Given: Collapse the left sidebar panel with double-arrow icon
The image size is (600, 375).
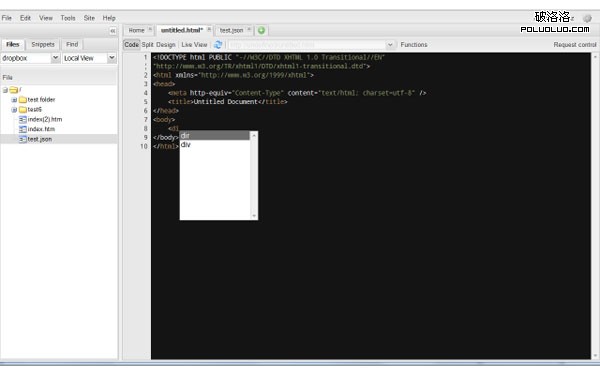Looking at the screenshot, I should pyautogui.click(x=112, y=31).
